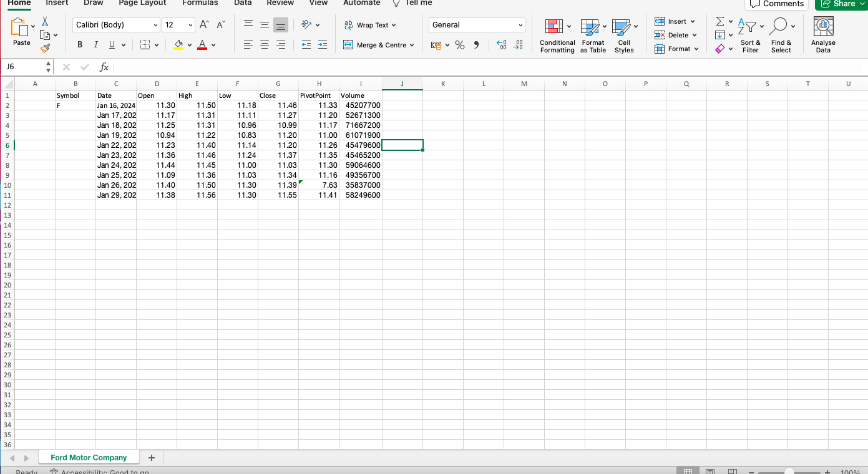Toggle bottom vertical alignment

pos(280,24)
